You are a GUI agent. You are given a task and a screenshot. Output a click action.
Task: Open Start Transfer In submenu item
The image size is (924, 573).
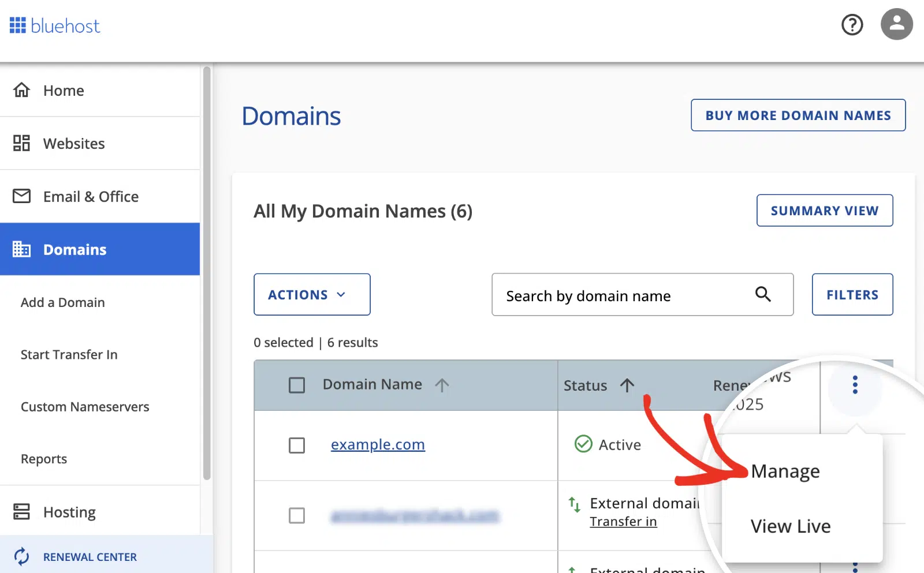(x=69, y=354)
